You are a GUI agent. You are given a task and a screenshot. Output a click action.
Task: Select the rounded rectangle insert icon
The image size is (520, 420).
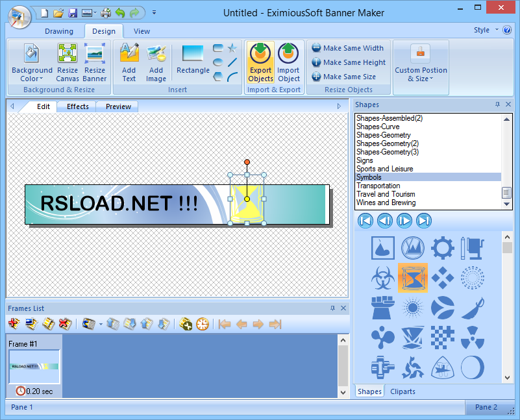tap(218, 48)
